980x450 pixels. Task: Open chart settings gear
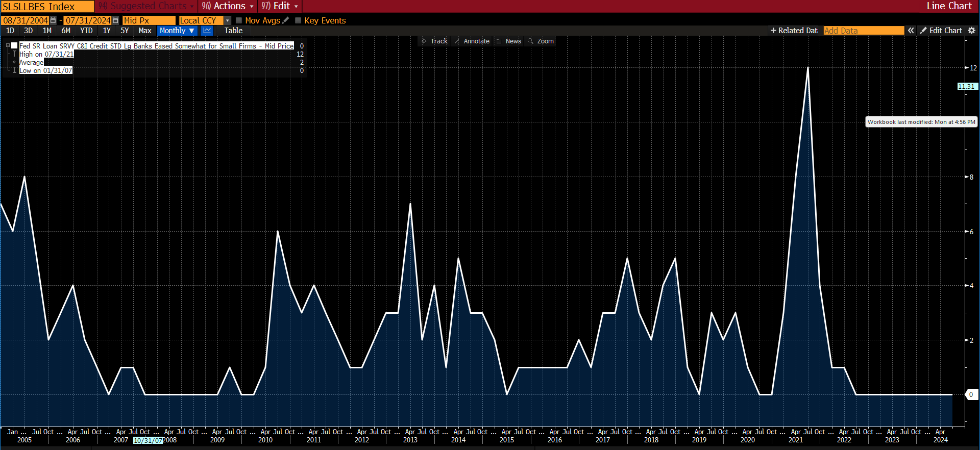[972, 31]
